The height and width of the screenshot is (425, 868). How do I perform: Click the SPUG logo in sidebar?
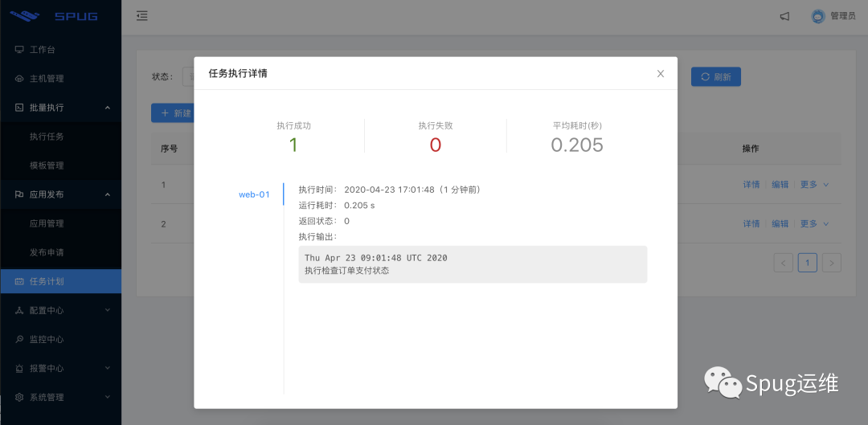point(54,16)
